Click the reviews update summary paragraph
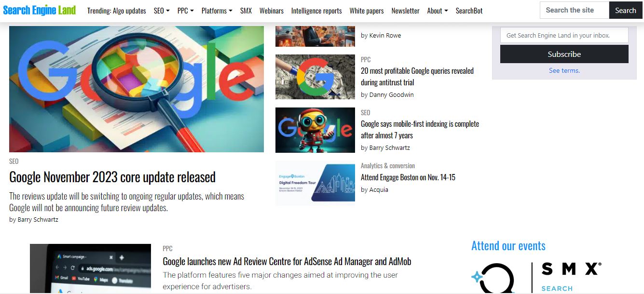644x294 pixels. click(x=127, y=202)
